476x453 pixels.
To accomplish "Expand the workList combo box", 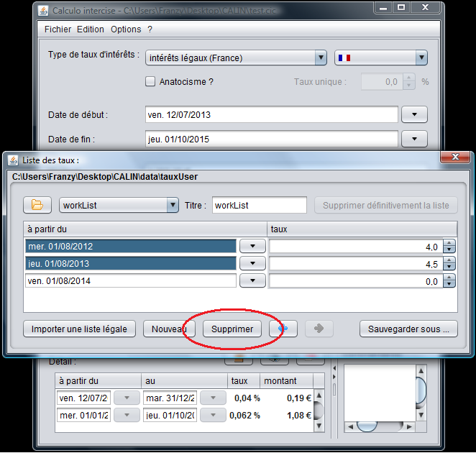I will [173, 205].
